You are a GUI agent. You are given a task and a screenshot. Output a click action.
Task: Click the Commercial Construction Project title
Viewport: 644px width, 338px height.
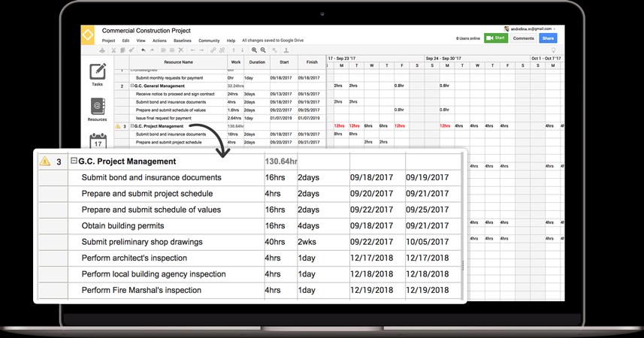[x=147, y=30]
